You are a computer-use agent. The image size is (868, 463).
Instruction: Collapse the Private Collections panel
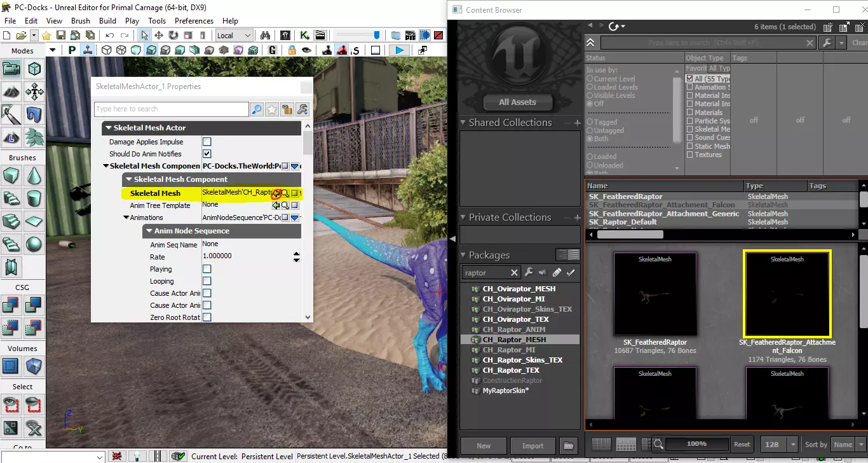pos(463,218)
